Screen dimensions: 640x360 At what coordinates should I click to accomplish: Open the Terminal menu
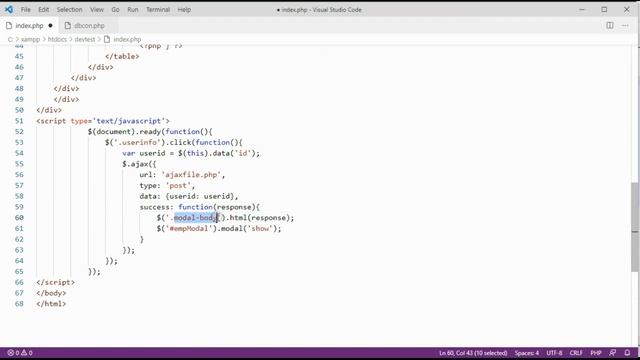click(x=158, y=9)
